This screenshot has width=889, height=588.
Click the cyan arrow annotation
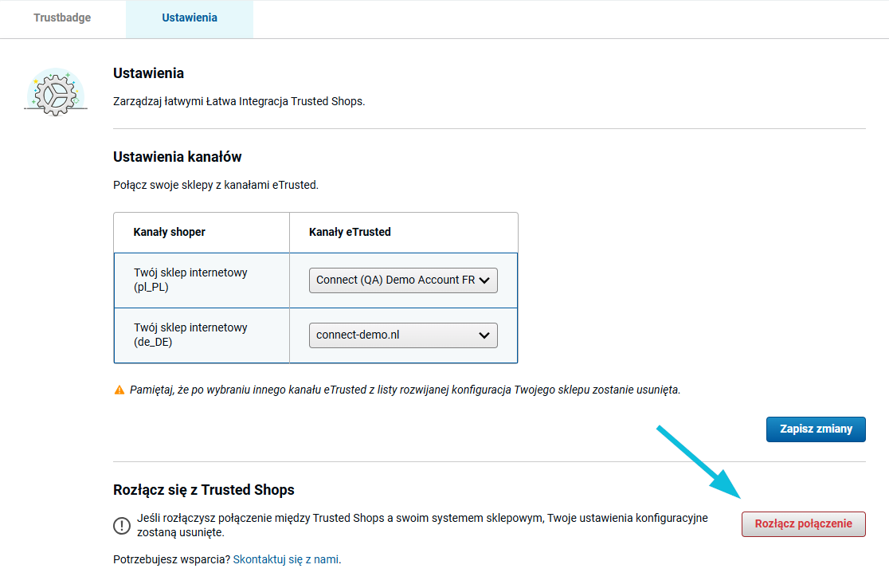699,461
